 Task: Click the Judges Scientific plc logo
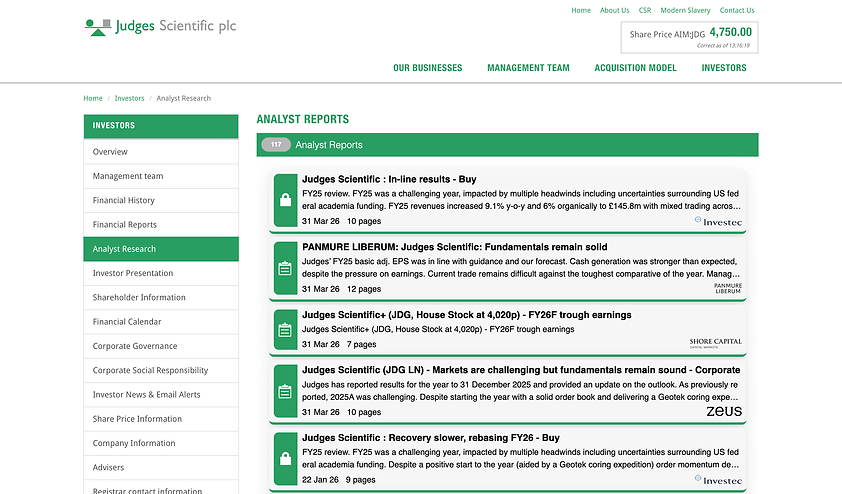click(x=161, y=26)
